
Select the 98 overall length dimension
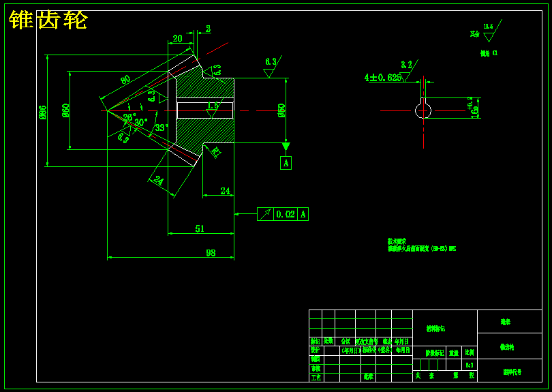[x=211, y=253]
